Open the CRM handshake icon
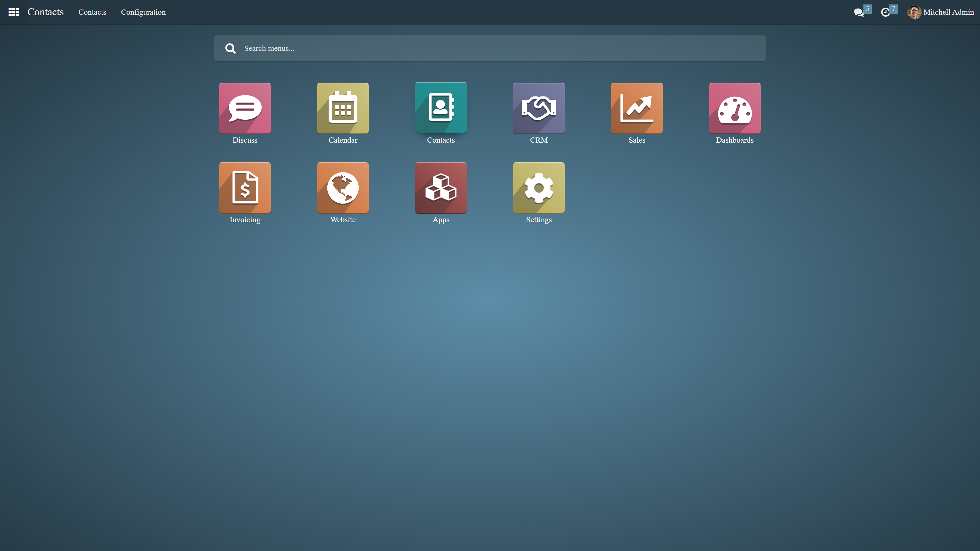This screenshot has width=980, height=551. (x=539, y=108)
